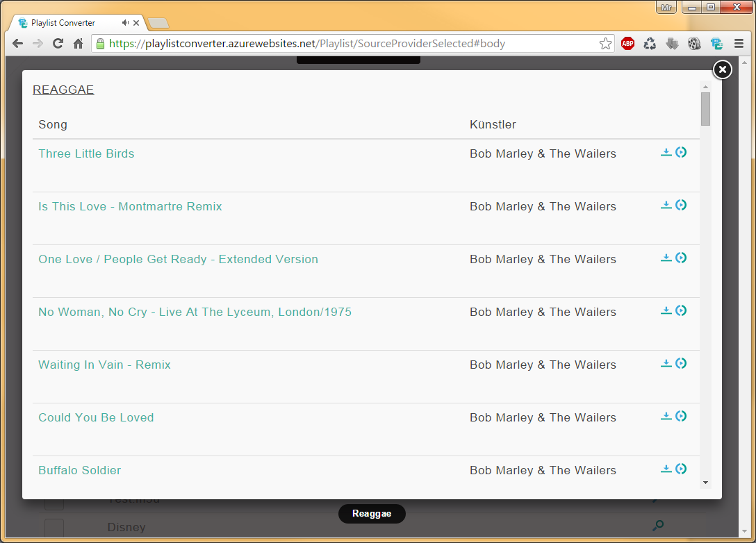Play One Love / People Get Ready
This screenshot has height=543, width=756.
[681, 258]
